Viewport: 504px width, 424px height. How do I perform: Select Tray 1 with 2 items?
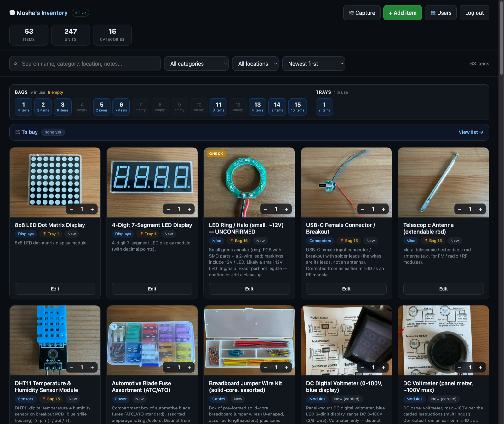click(324, 107)
